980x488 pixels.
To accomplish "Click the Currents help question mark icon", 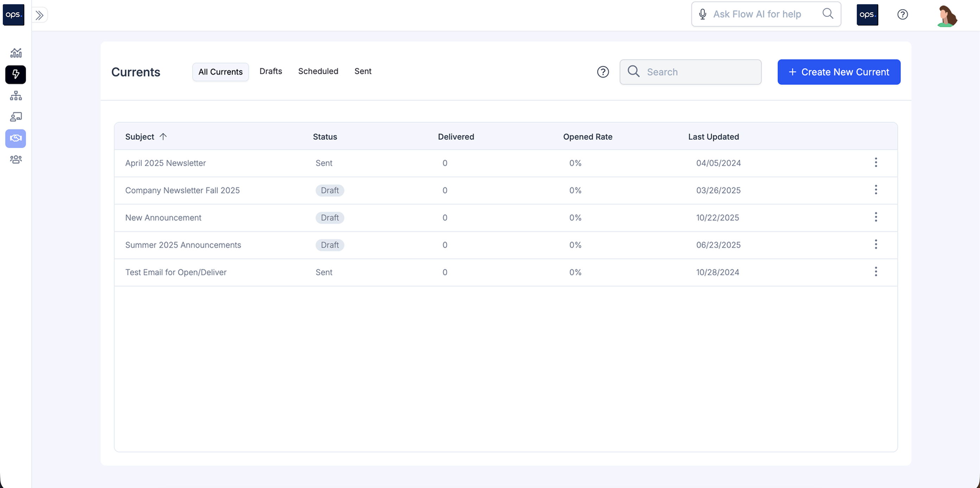I will 603,72.
